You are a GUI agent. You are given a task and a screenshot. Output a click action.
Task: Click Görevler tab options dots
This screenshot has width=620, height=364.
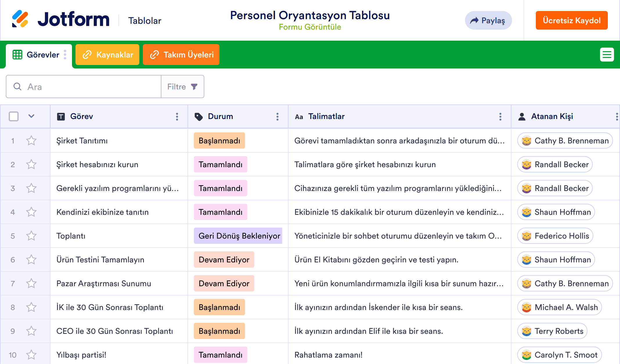coord(65,55)
